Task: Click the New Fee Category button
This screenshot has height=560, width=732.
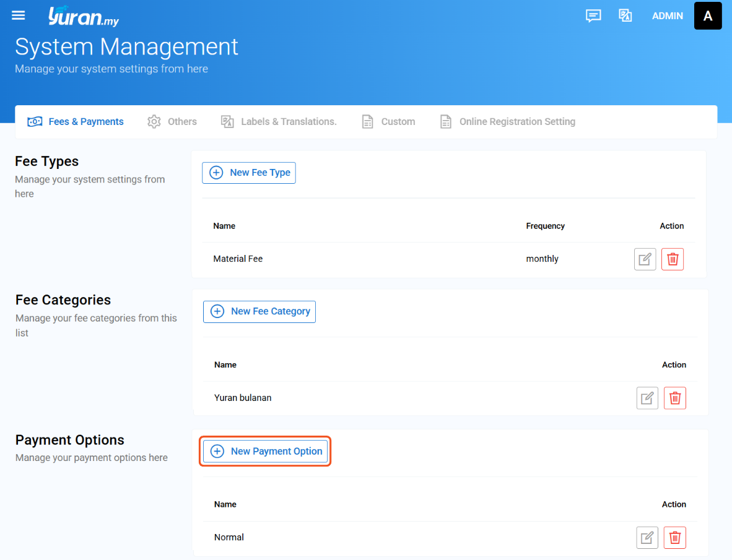Action: pos(259,311)
